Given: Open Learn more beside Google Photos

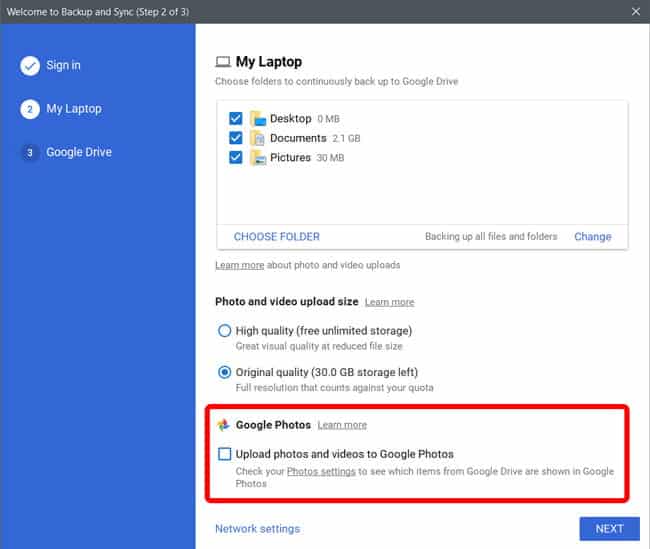Looking at the screenshot, I should tap(342, 425).
